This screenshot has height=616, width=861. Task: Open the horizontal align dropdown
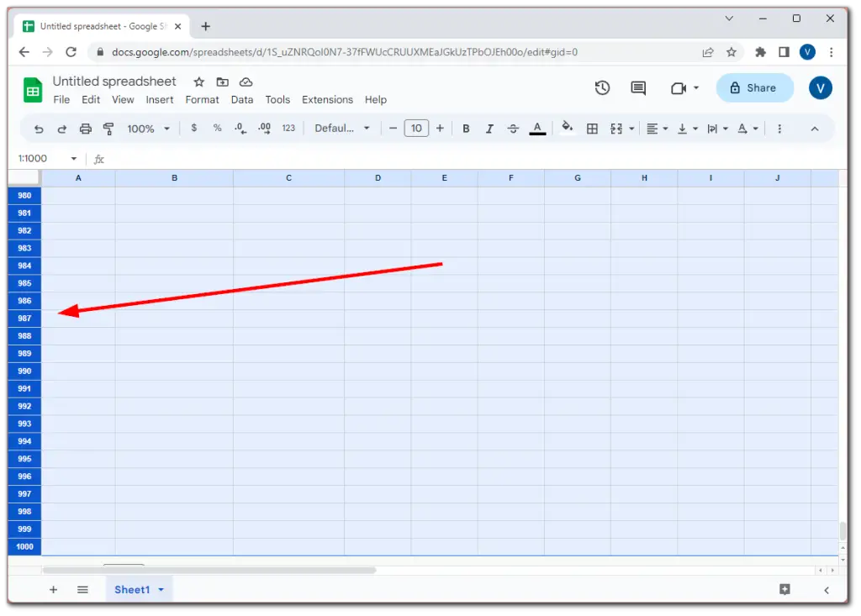tap(657, 128)
